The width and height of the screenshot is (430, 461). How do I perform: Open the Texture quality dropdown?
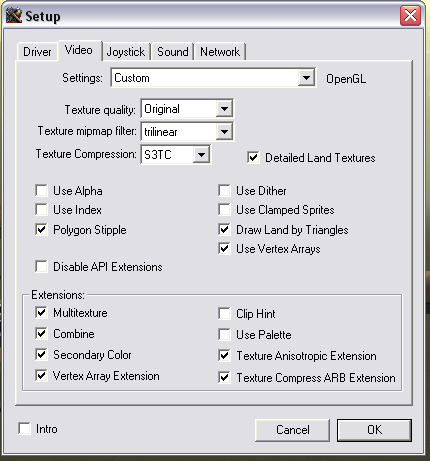[x=224, y=109]
